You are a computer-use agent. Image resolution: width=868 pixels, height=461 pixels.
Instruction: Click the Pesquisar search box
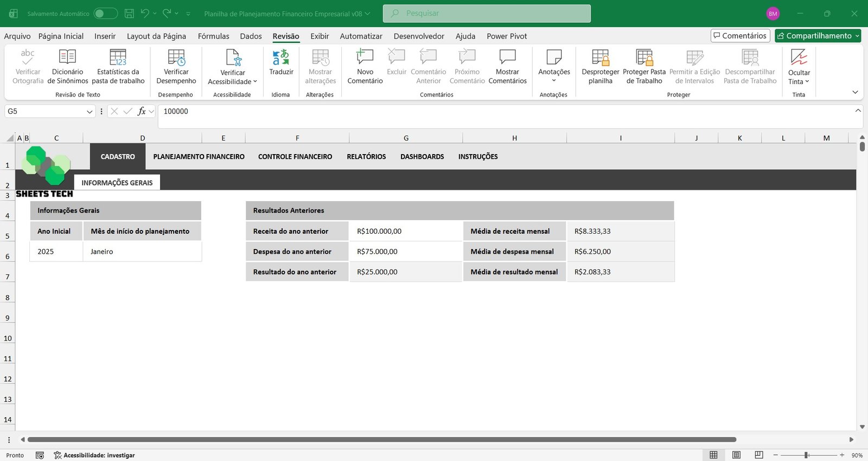487,14
